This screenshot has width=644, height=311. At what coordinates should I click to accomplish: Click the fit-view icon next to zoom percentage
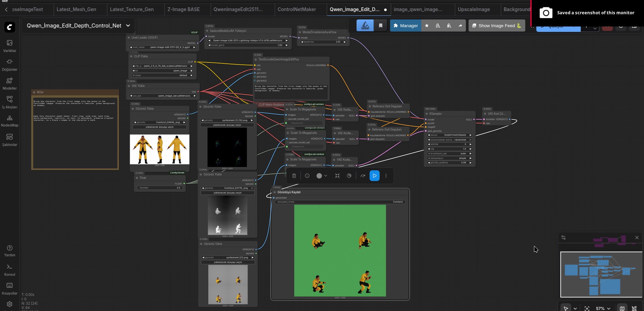(x=587, y=308)
